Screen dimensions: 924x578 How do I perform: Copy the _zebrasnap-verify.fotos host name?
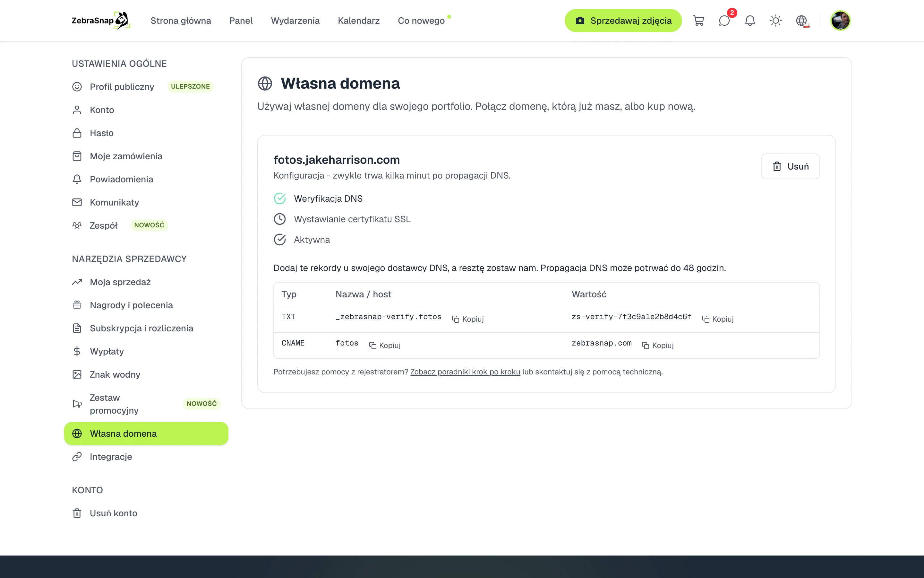pyautogui.click(x=468, y=319)
